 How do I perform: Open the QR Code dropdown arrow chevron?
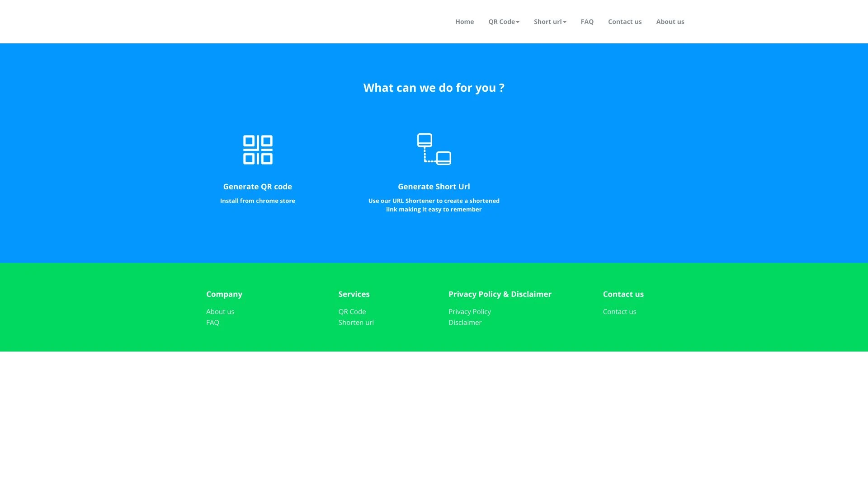coord(518,22)
